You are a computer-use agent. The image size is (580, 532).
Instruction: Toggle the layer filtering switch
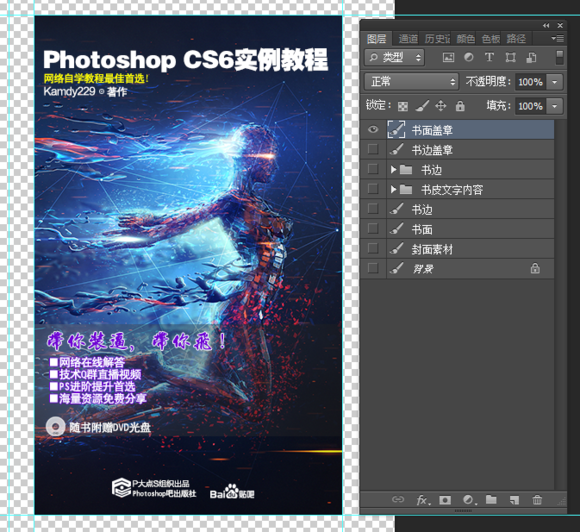tap(560, 58)
